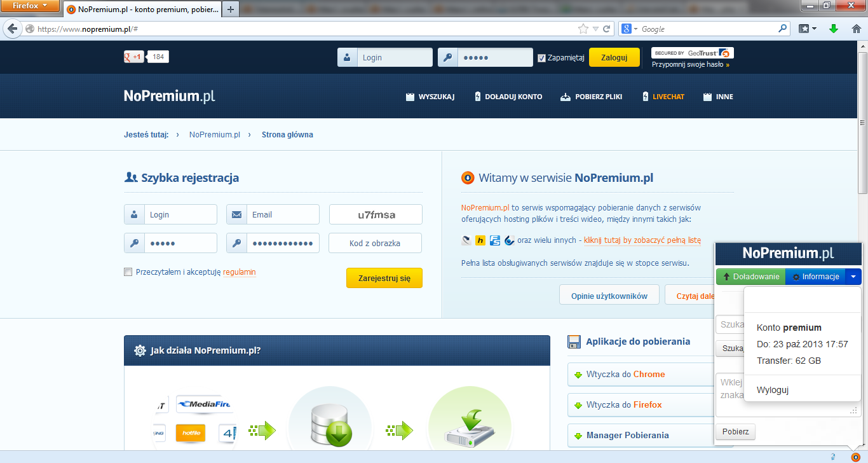The width and height of the screenshot is (868, 463).
Task: Open URL history dropdown arrow
Action: (595, 29)
